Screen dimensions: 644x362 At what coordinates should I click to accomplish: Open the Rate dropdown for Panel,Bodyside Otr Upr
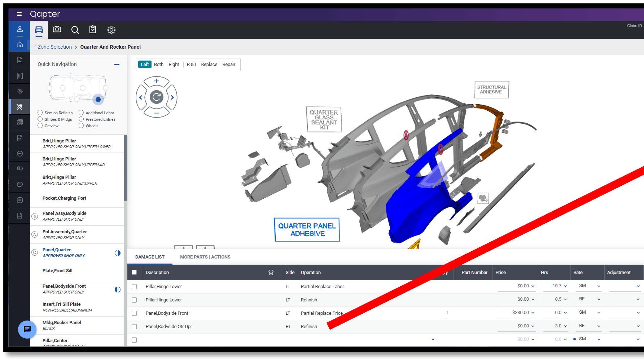coord(599,326)
